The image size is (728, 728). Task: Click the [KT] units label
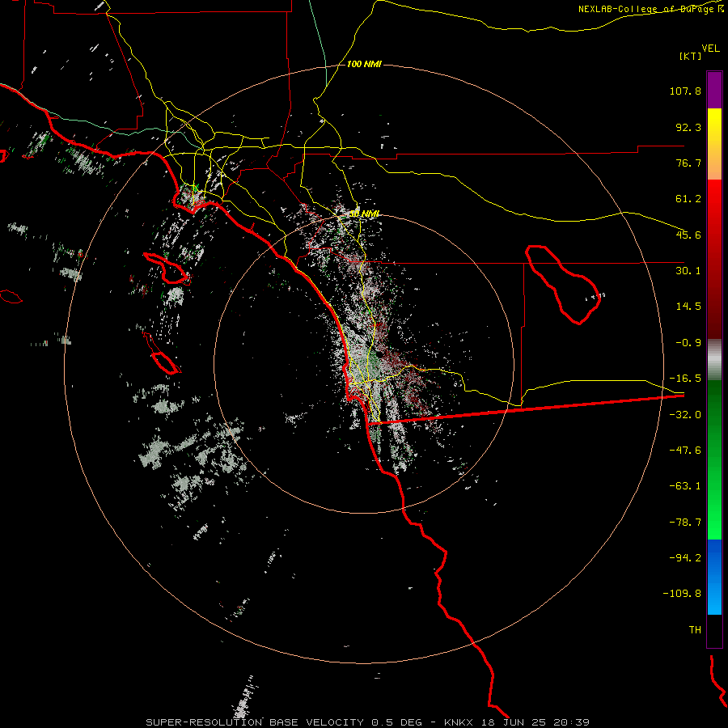[690, 56]
